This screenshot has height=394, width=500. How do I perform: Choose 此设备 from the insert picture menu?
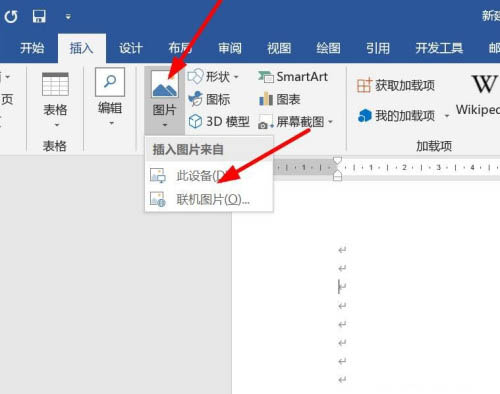[209, 175]
